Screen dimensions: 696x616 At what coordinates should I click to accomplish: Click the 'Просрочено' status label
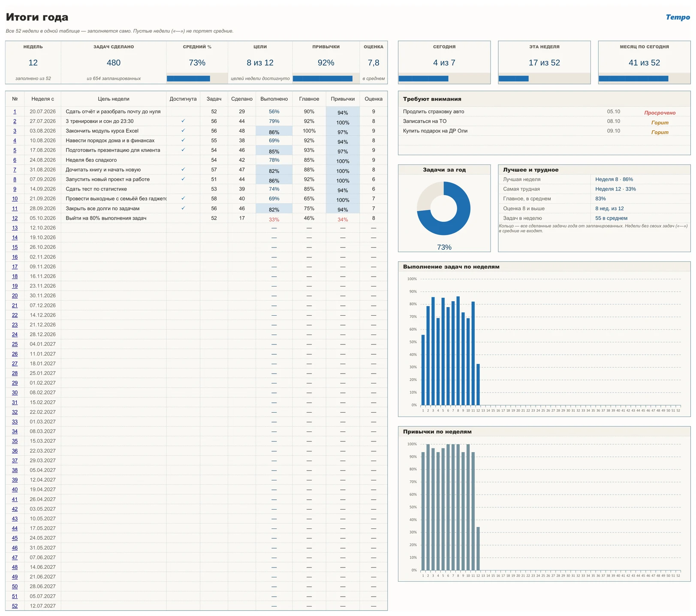point(660,113)
